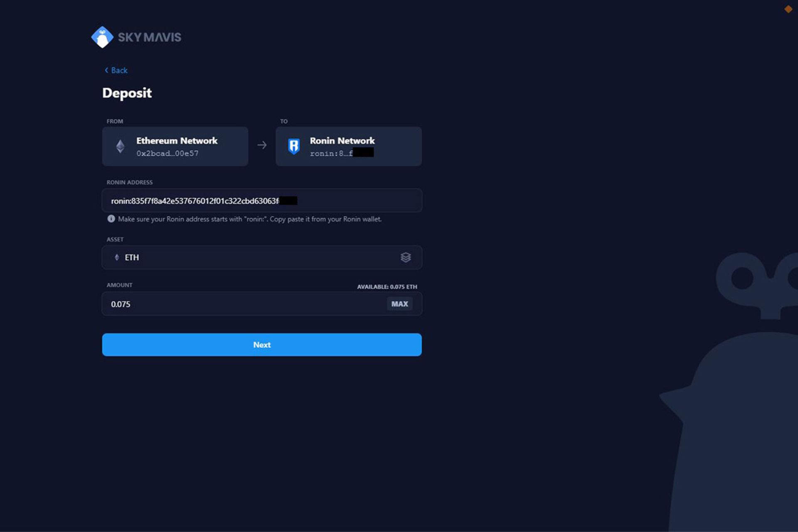Click the 0x2bcad...00e57 address text
Screen dimensions: 798x532
click(x=167, y=153)
